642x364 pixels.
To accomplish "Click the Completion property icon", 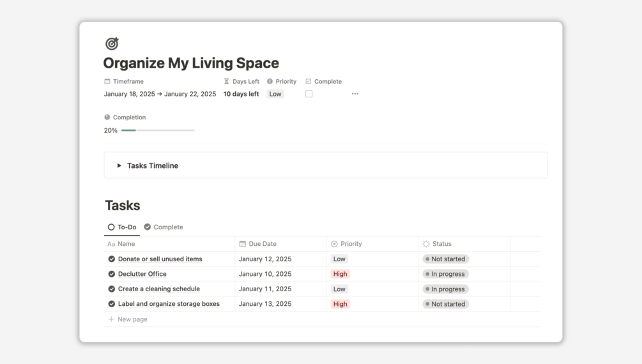I will click(x=107, y=118).
